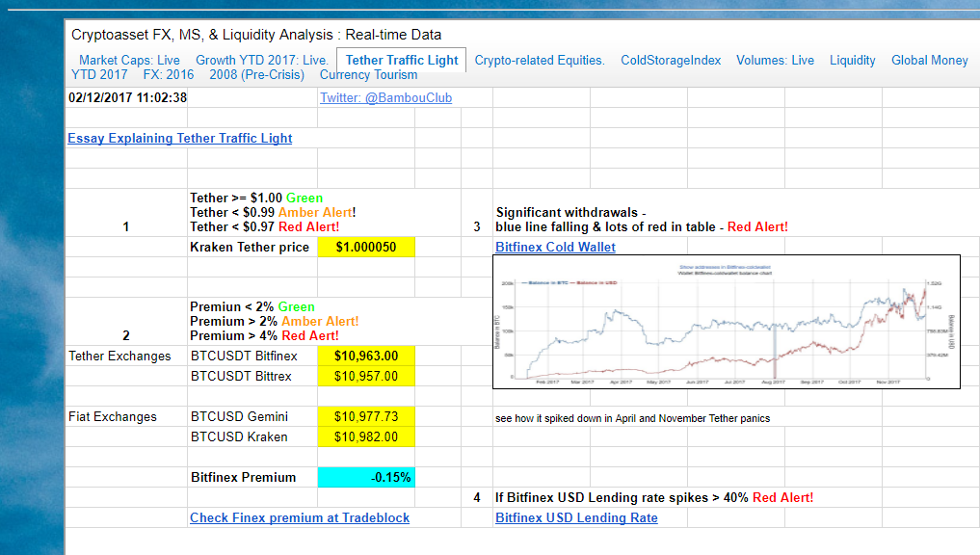Open the Volumes: Live tab
This screenshot has width=980, height=555.
(x=775, y=60)
